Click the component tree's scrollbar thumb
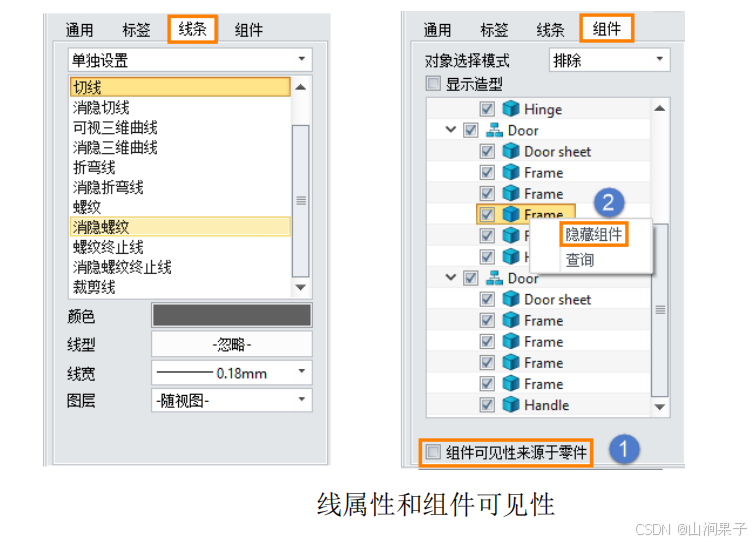 (660, 310)
